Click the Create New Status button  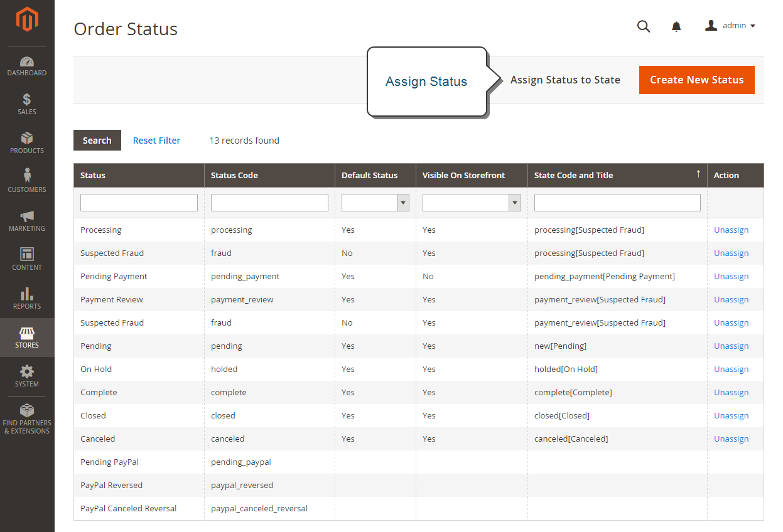coord(696,80)
